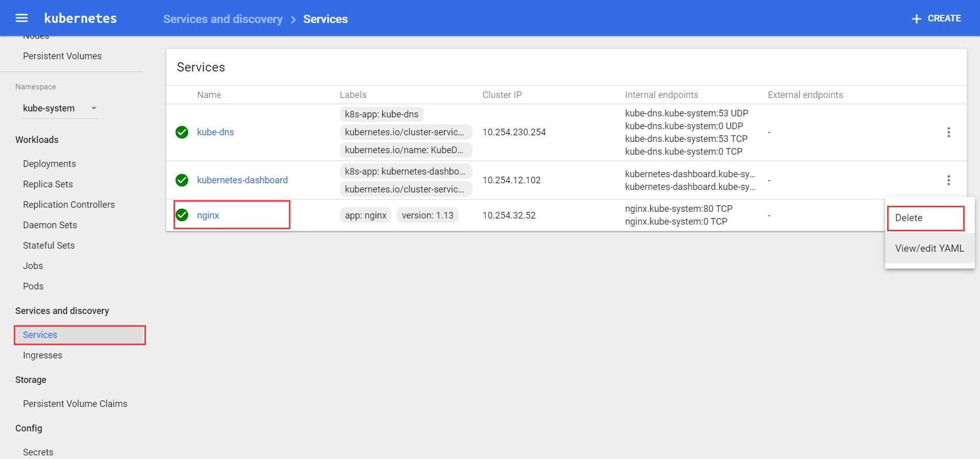Viewport: 980px width, 459px height.
Task: Click the Name column header
Action: (x=209, y=94)
